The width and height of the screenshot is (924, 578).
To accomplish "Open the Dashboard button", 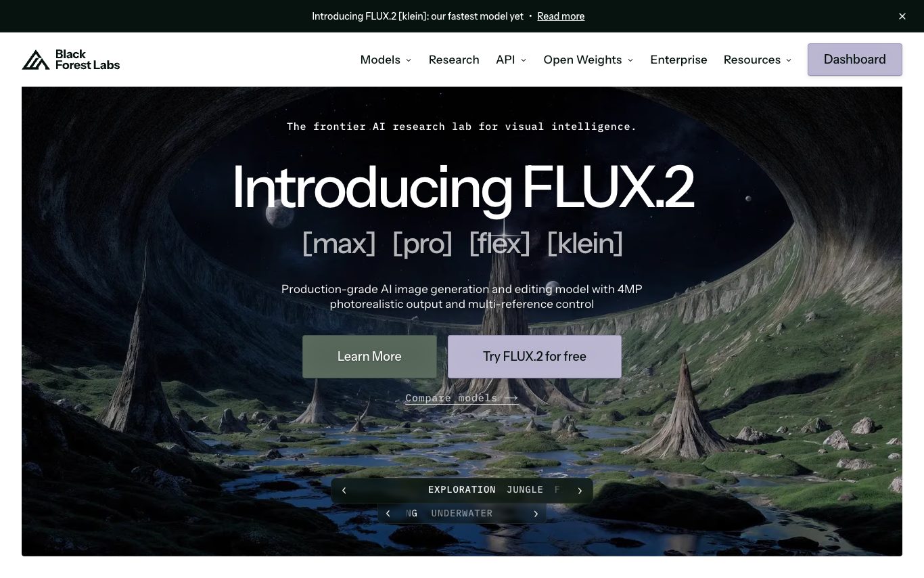I will click(854, 60).
